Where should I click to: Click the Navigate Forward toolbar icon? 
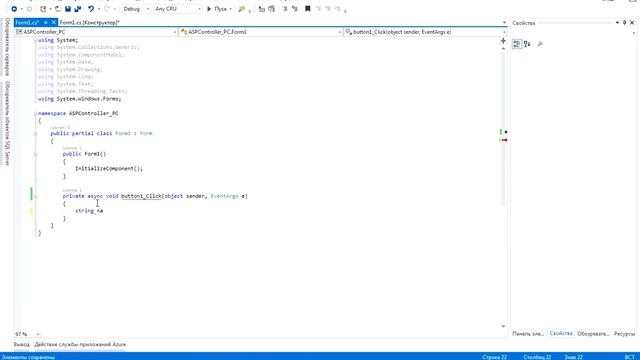pos(29,9)
